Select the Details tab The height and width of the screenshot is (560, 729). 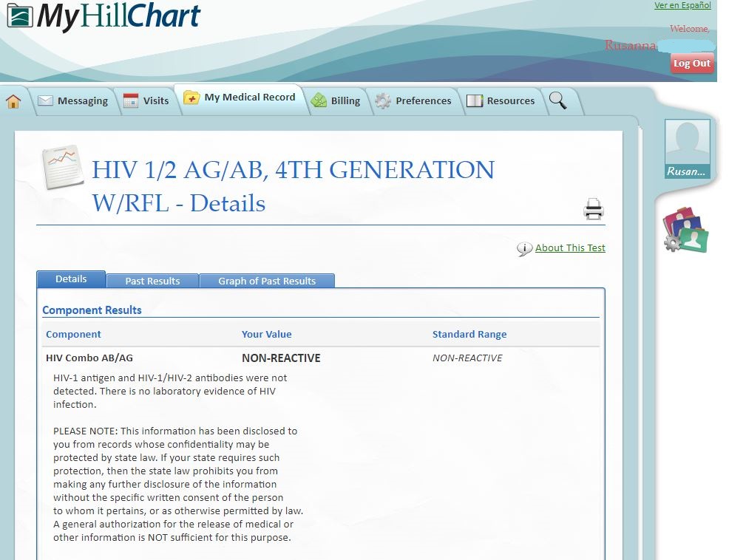(x=71, y=279)
